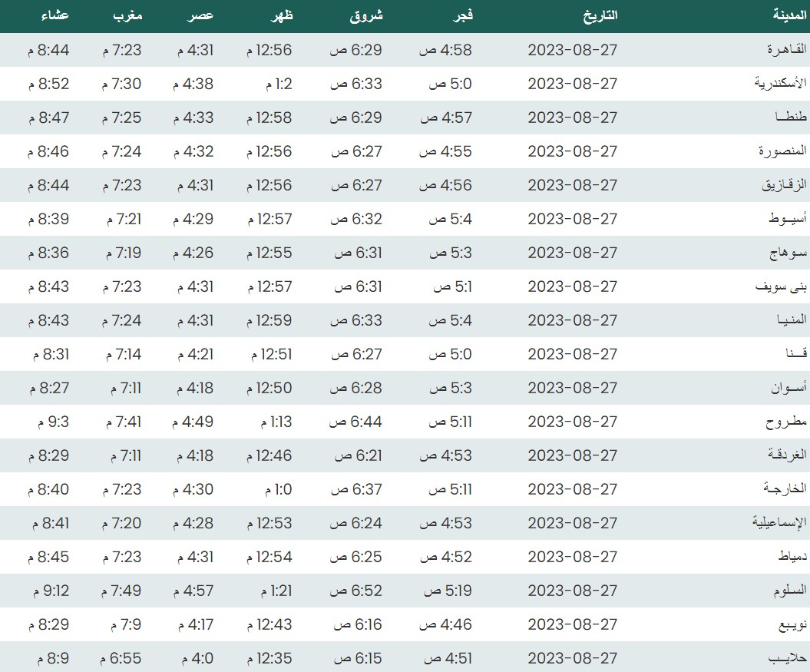Click the مغرب column header
810x672 pixels.
[126, 15]
